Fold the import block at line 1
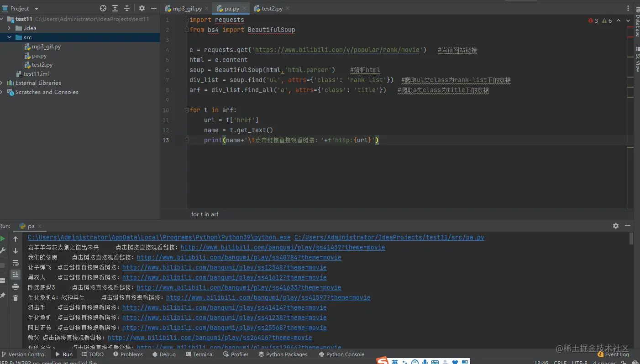Image resolution: width=640 pixels, height=364 pixels. 186,20
